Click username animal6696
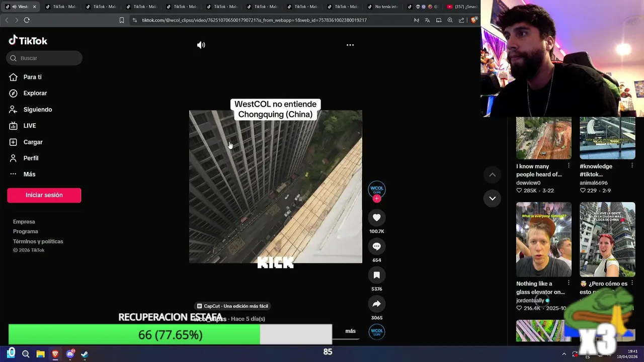This screenshot has height=362, width=644. [x=594, y=183]
